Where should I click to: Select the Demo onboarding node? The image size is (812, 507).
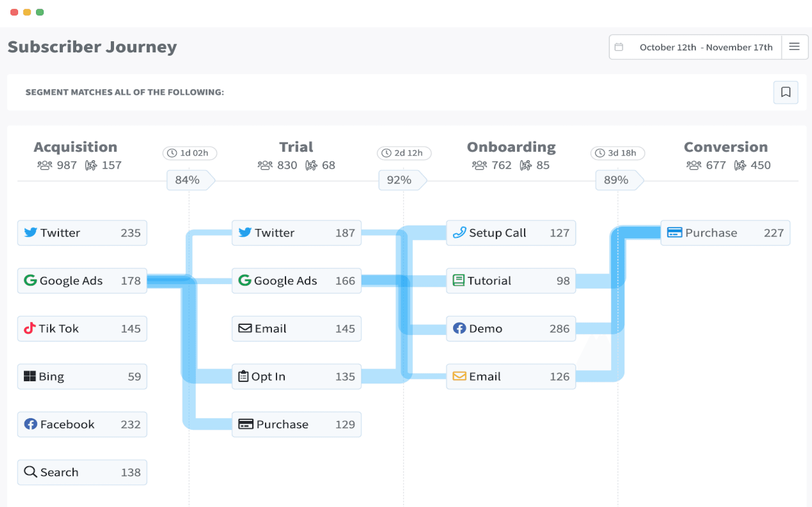(511, 328)
